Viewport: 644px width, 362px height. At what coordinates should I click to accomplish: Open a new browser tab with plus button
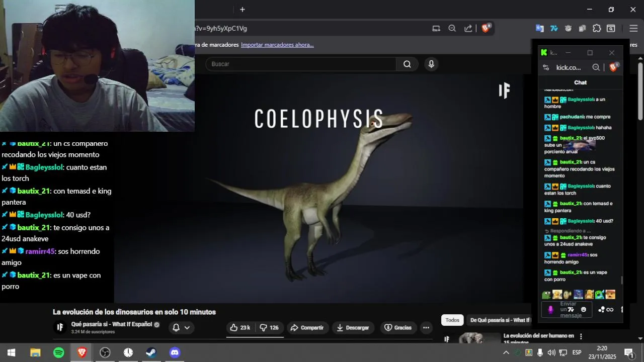(x=242, y=10)
